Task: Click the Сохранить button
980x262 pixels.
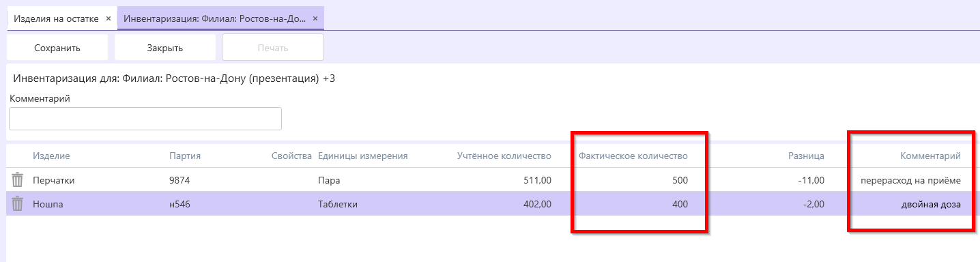Action: pos(57,48)
